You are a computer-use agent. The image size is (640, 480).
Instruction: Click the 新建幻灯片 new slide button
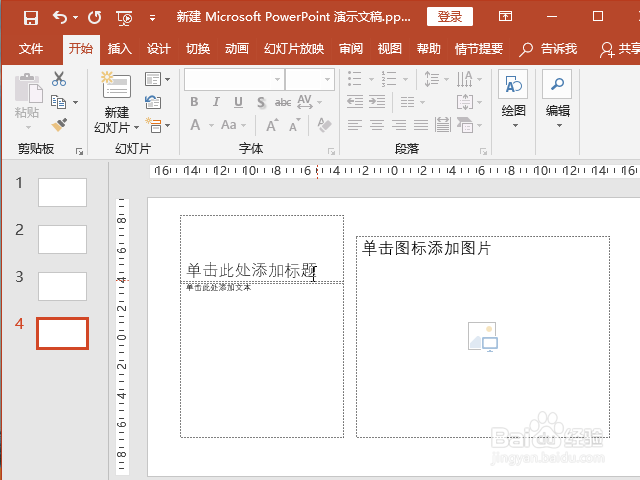click(x=116, y=102)
